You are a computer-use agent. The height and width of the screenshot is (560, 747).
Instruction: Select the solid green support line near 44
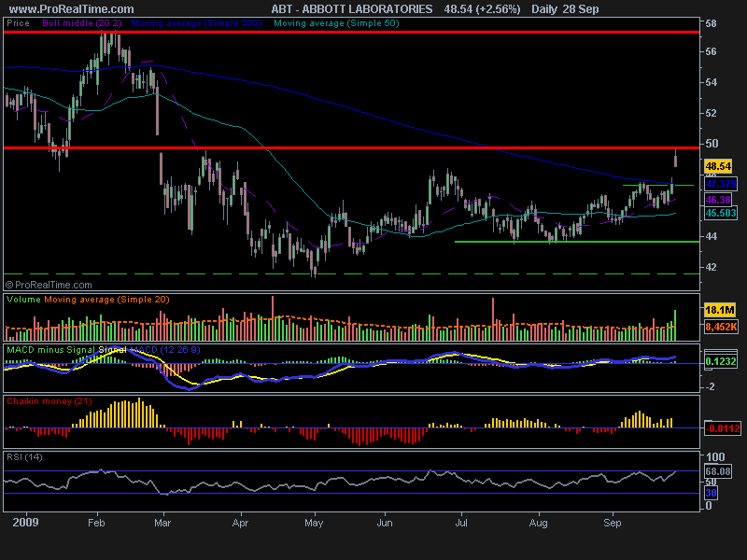[x=577, y=242]
